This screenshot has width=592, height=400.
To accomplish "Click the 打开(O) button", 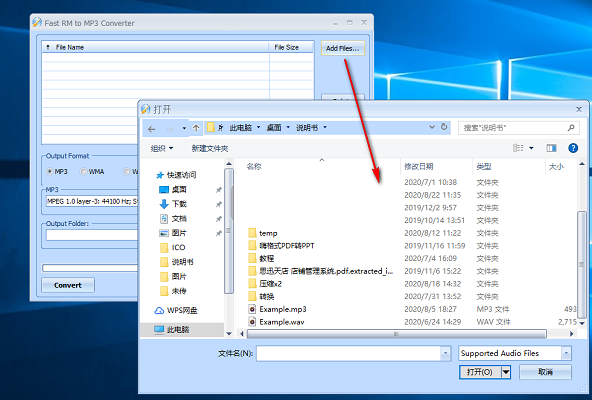I will click(480, 372).
